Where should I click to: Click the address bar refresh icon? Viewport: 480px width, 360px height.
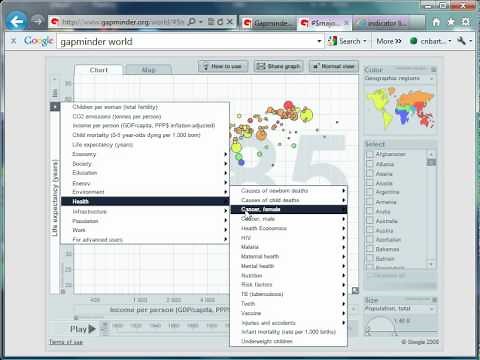(x=220, y=22)
